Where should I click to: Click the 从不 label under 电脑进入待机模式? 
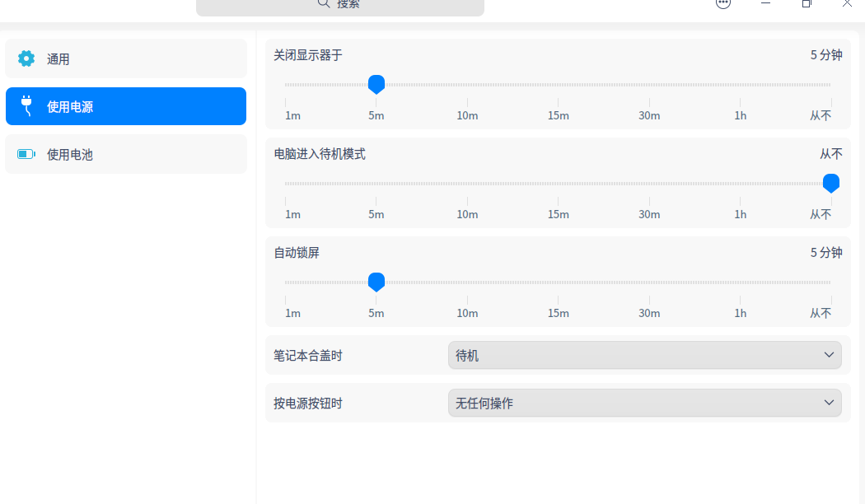(821, 213)
